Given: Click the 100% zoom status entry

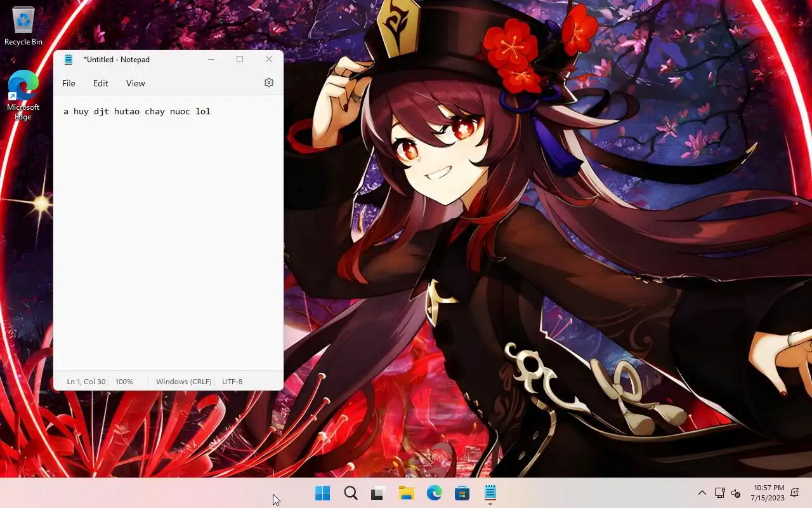Looking at the screenshot, I should pyautogui.click(x=124, y=382).
